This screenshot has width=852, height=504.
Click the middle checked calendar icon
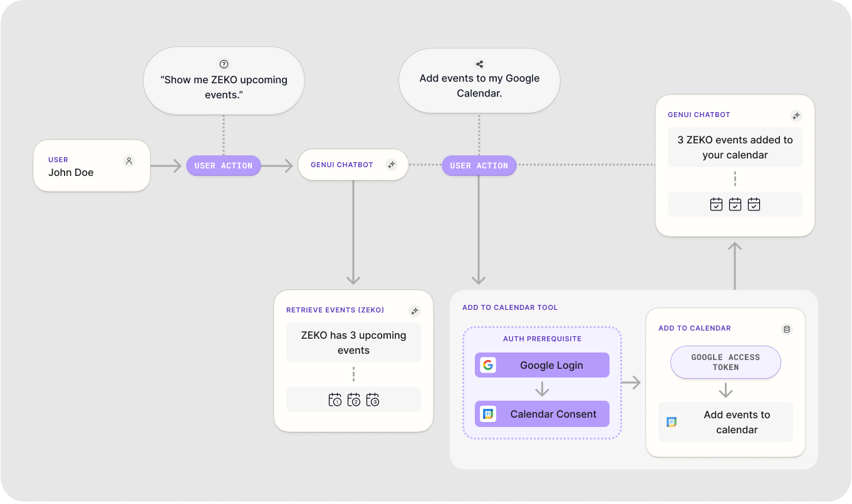coord(735,204)
